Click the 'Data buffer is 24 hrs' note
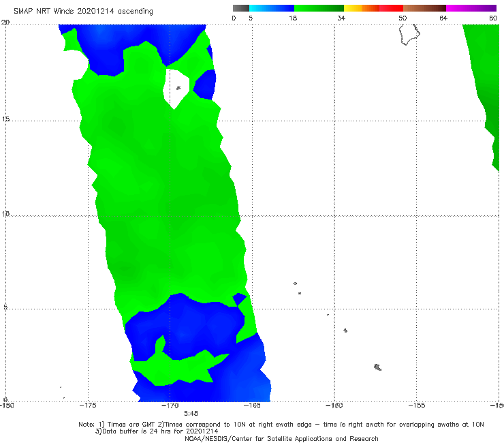This screenshot has height=443, width=504. click(x=157, y=431)
